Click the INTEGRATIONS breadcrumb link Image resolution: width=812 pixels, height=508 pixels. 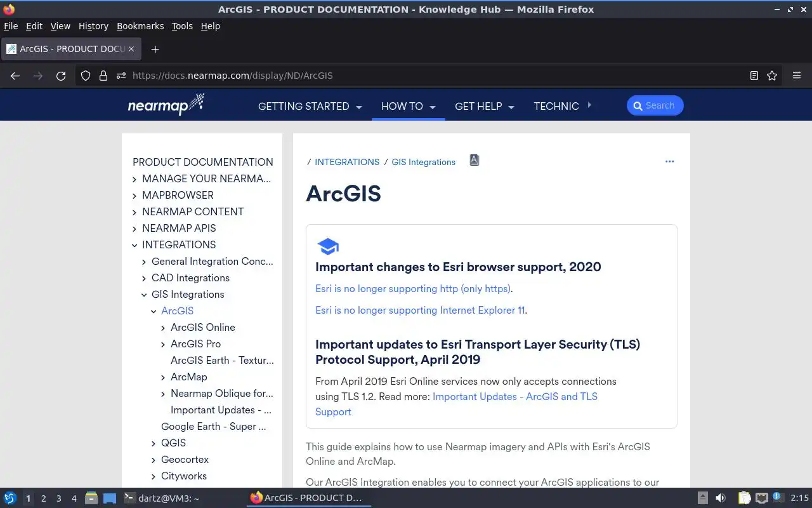pos(347,162)
